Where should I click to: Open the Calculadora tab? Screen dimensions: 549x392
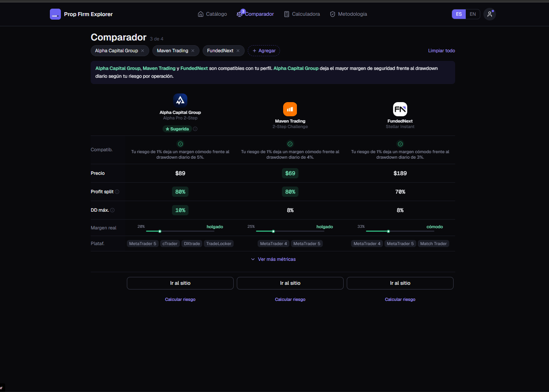tap(302, 14)
